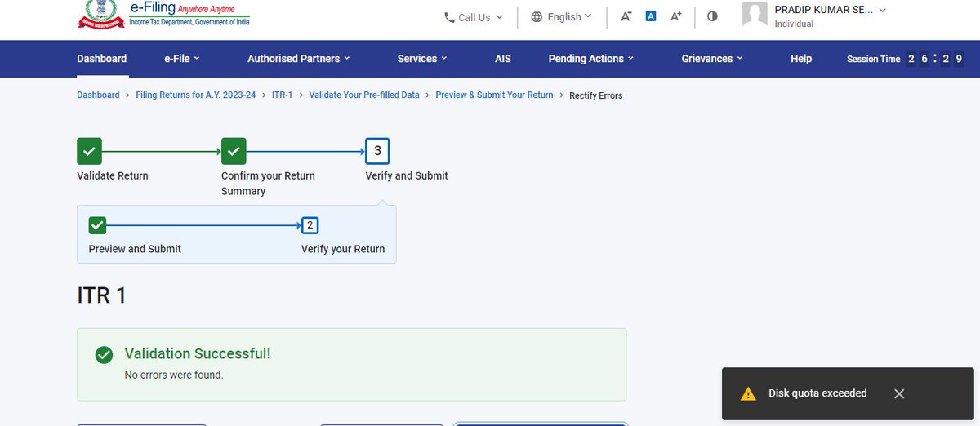Screen dimensions: 980x426
Task: Click the e-Filing Income Tax Department logo
Action: coord(164,15)
